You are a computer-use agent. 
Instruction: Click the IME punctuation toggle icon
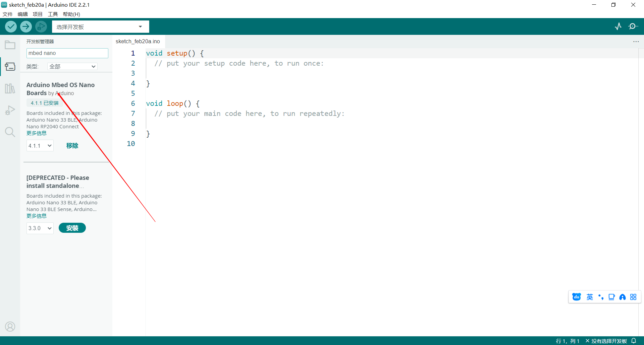601,297
